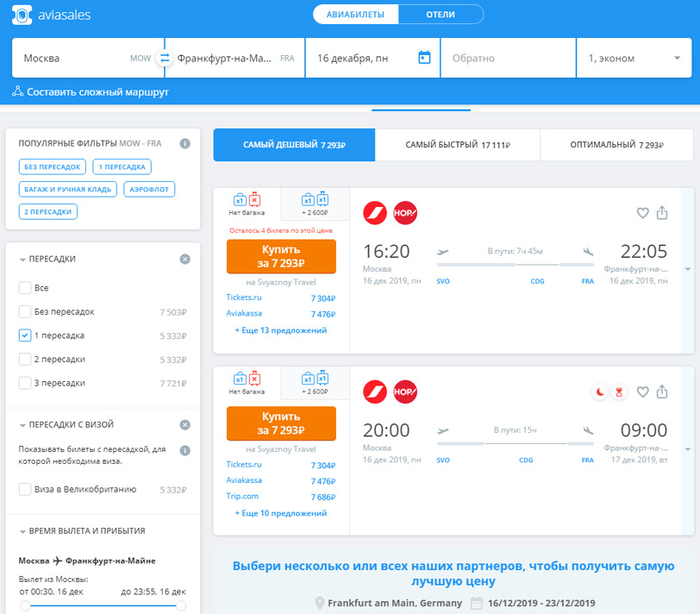Swap origin and destination cities icon
700x614 pixels.
click(164, 59)
